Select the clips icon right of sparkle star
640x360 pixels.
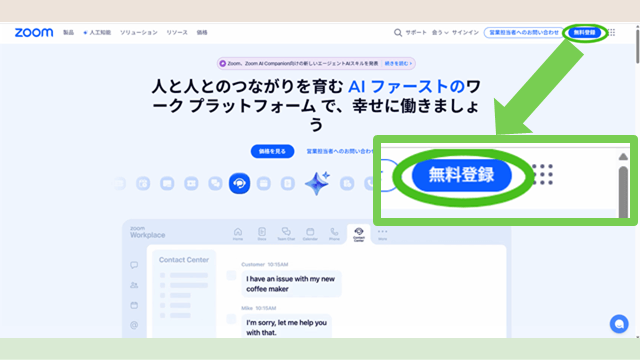coord(347,184)
